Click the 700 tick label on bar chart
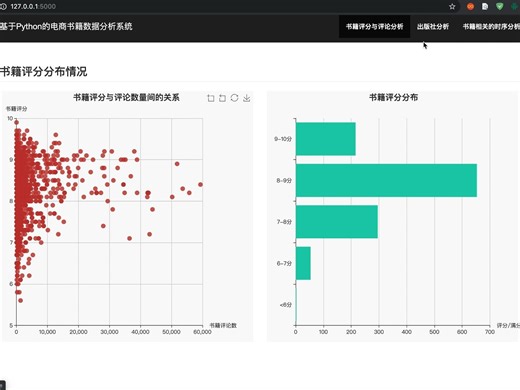Image resolution: width=520 pixels, height=390 pixels. pyautogui.click(x=490, y=332)
